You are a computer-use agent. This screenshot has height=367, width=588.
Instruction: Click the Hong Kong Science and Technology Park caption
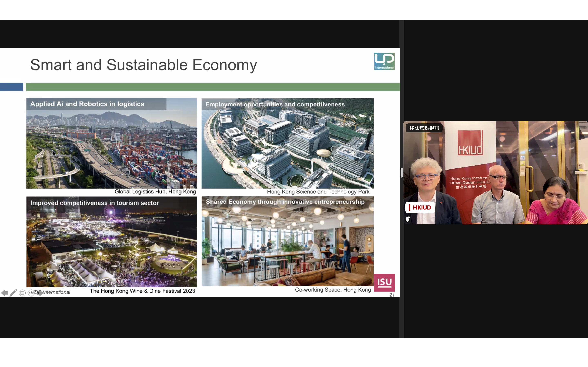pyautogui.click(x=318, y=192)
